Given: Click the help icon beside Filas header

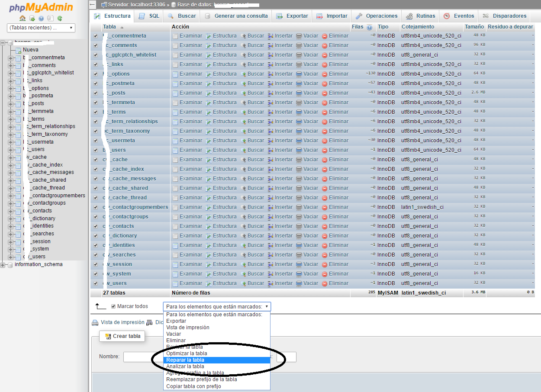Looking at the screenshot, I should point(369,27).
